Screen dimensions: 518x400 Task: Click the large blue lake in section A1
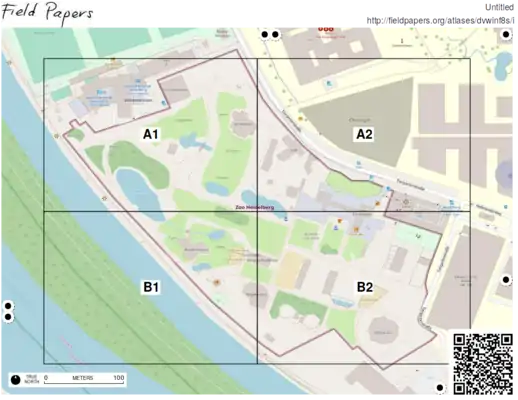pyautogui.click(x=138, y=193)
